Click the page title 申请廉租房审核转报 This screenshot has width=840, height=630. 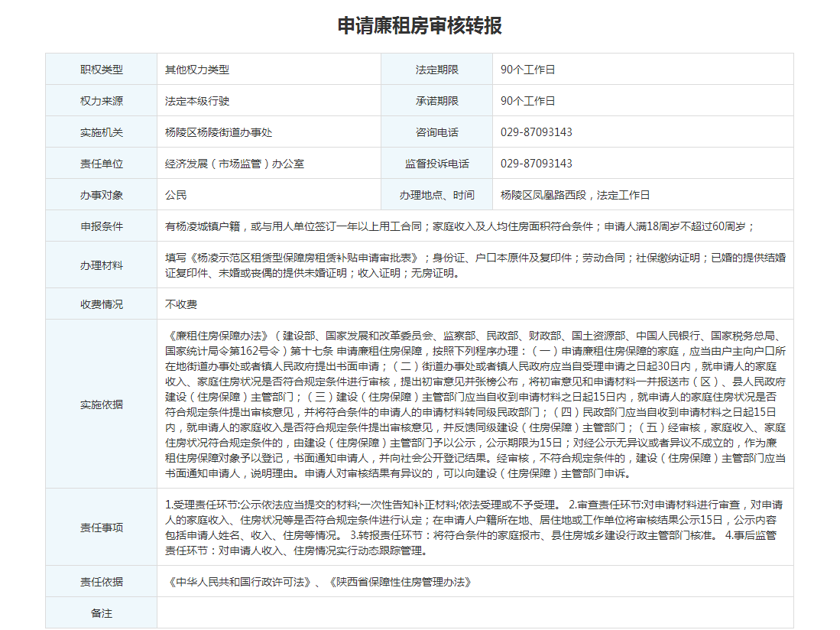[420, 25]
